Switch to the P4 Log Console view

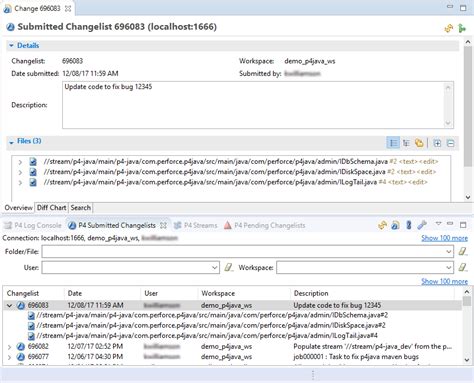tap(33, 226)
